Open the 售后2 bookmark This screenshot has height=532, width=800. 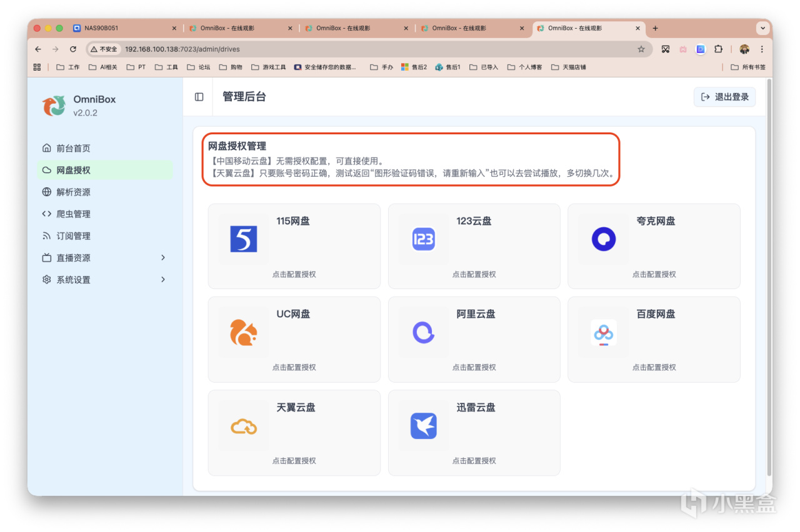click(x=414, y=67)
